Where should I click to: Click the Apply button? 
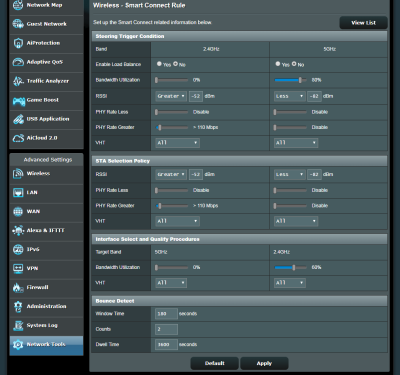(264, 363)
